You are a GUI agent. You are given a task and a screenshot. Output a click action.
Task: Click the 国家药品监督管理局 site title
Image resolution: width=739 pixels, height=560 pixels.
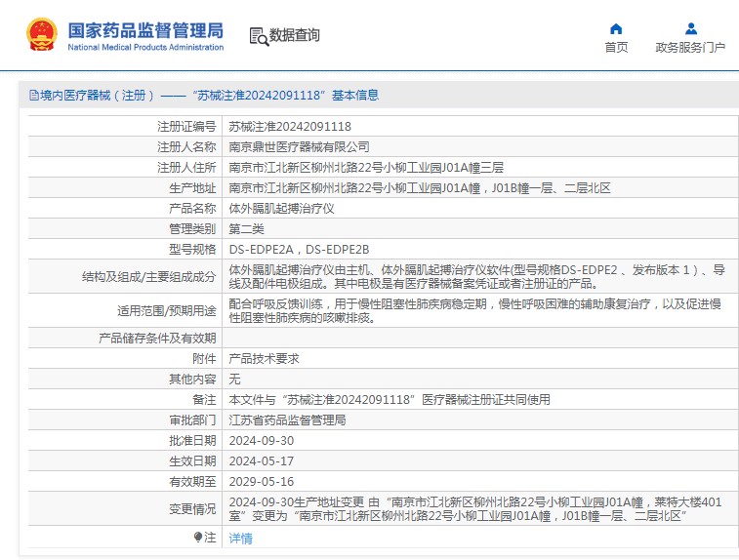[145, 30]
